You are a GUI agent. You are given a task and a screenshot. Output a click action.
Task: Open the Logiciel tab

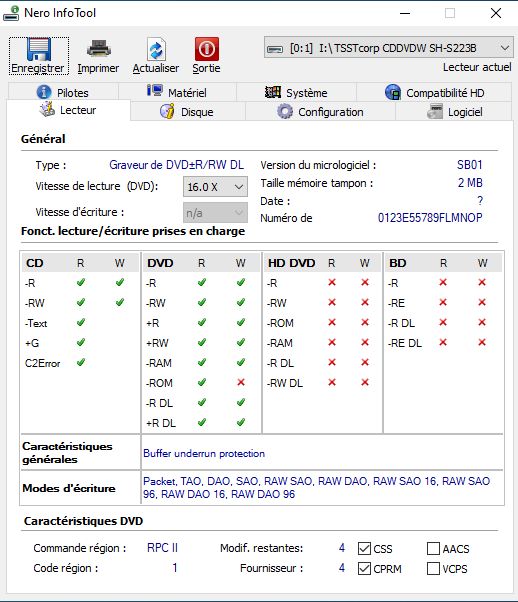click(x=454, y=112)
